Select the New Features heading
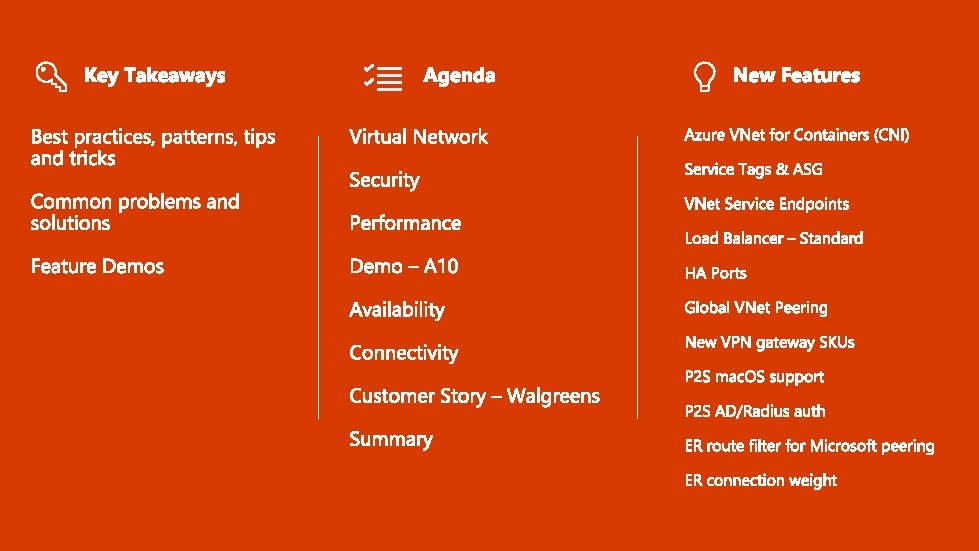This screenshot has height=551, width=979. click(796, 76)
